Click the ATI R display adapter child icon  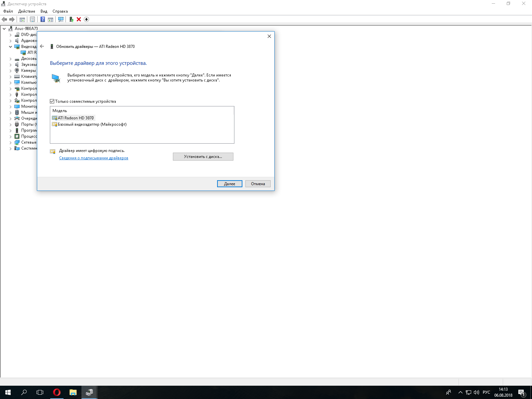pyautogui.click(x=23, y=53)
